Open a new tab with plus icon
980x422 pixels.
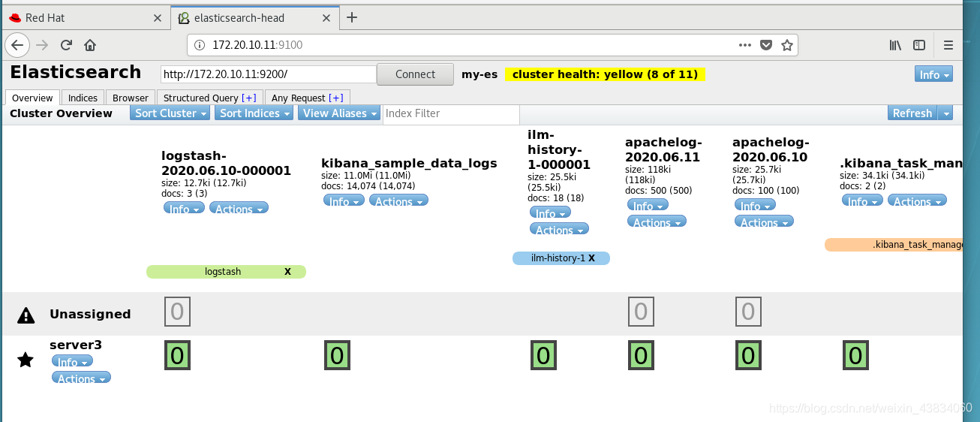pos(352,17)
